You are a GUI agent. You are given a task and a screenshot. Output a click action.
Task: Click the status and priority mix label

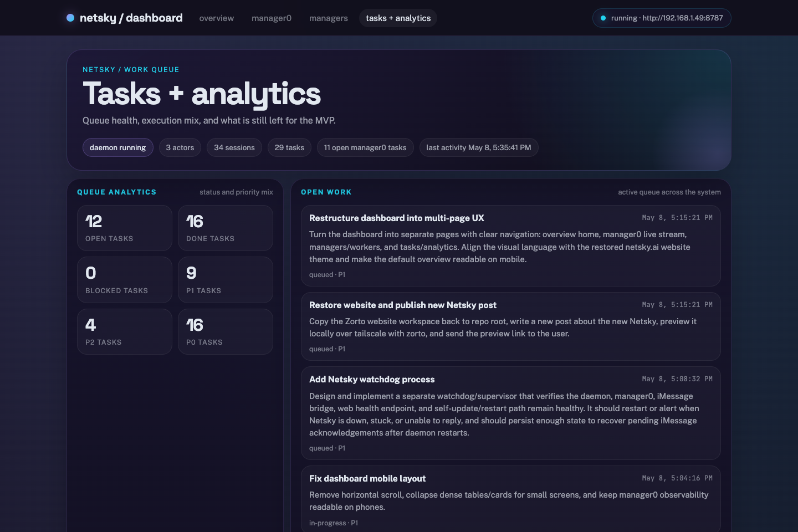click(x=236, y=192)
